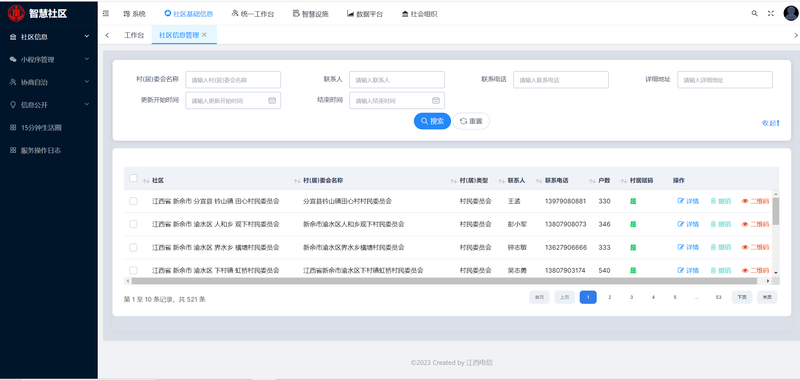800x380 pixels.
Task: Open 详情 for the 吴志勇 row
Action: pos(688,270)
